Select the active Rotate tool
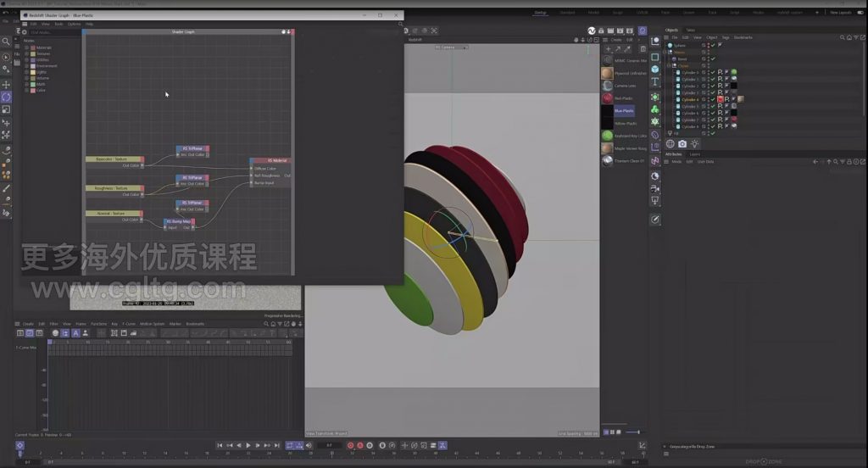This screenshot has width=868, height=468. click(6, 97)
